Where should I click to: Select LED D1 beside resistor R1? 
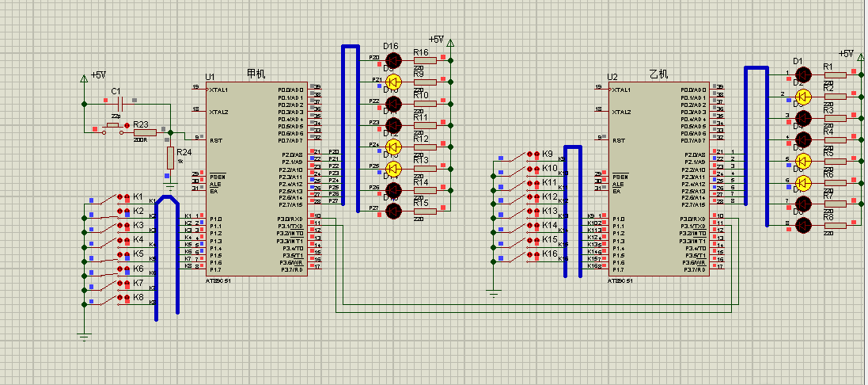coord(803,74)
